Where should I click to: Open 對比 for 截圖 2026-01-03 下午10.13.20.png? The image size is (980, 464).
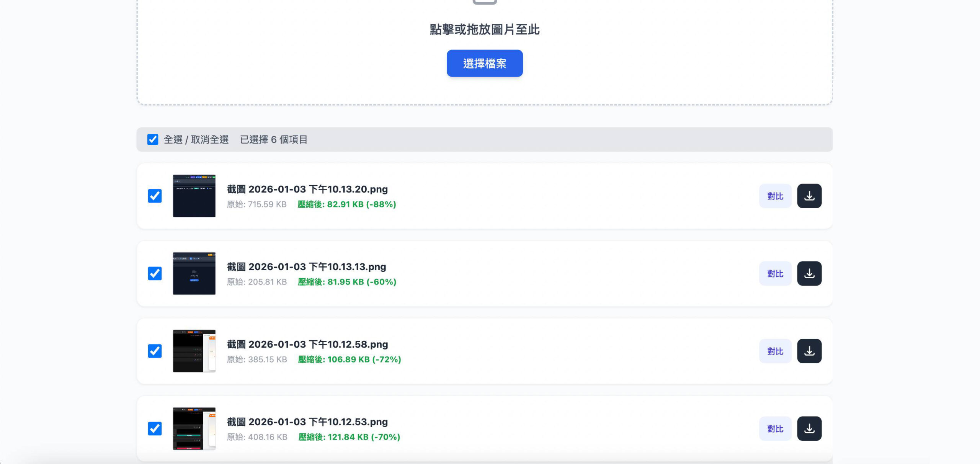(x=775, y=196)
